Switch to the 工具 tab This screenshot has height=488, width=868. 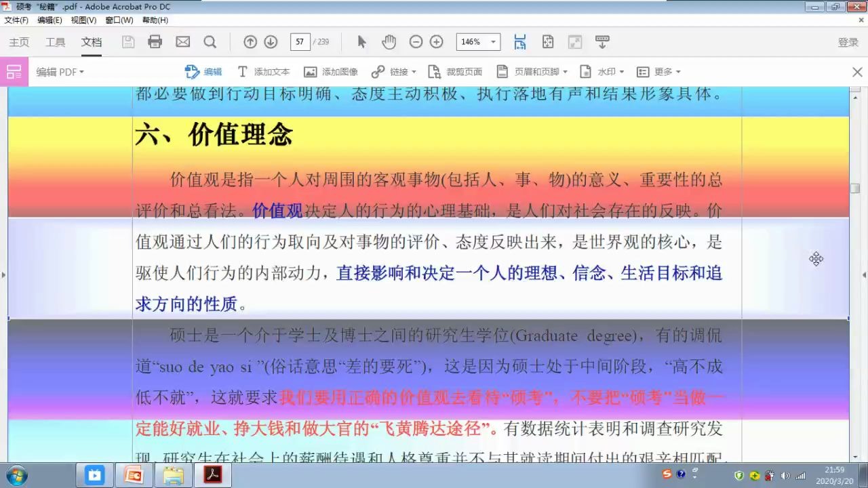point(55,41)
